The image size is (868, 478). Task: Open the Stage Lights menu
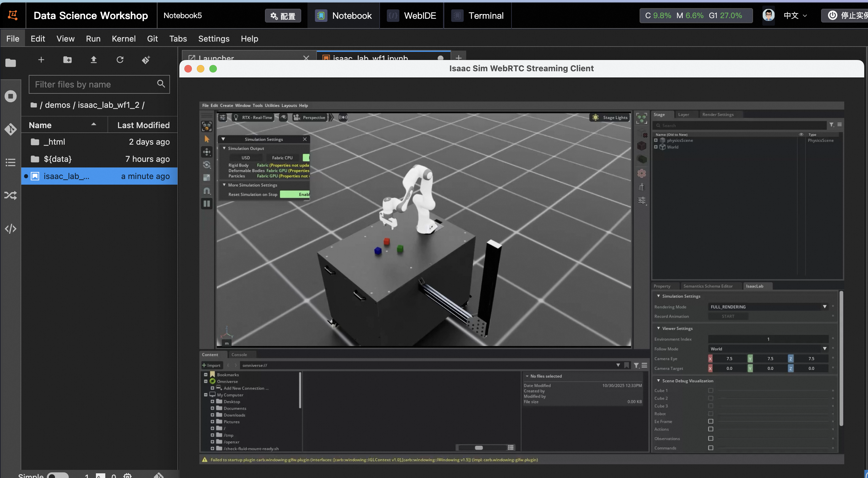tap(610, 117)
